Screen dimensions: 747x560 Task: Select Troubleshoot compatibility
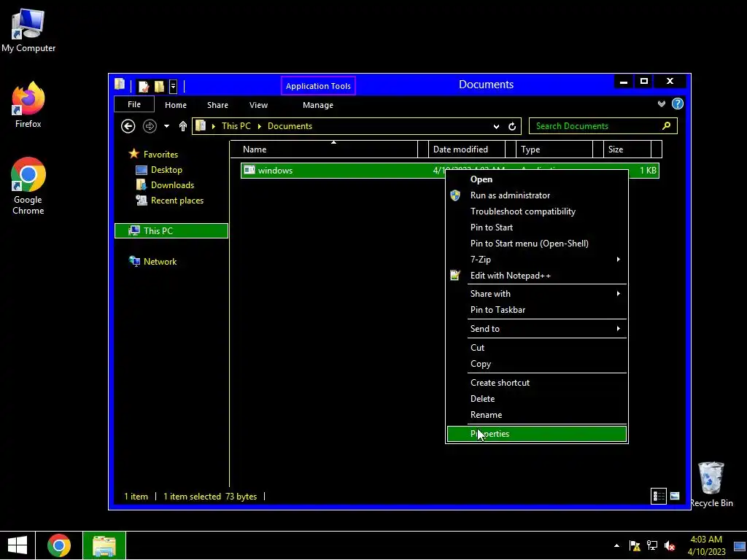pyautogui.click(x=537, y=211)
